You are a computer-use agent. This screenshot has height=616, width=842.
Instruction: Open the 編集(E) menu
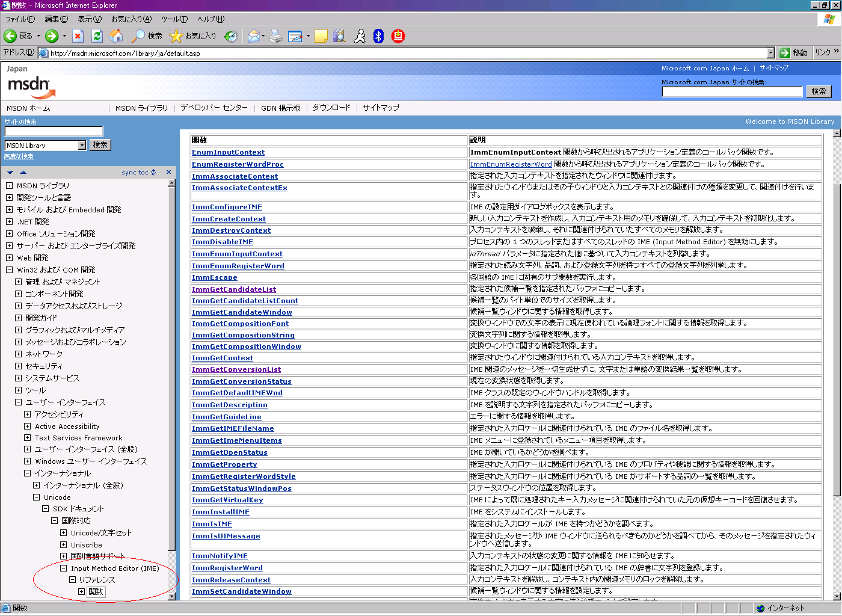point(56,19)
